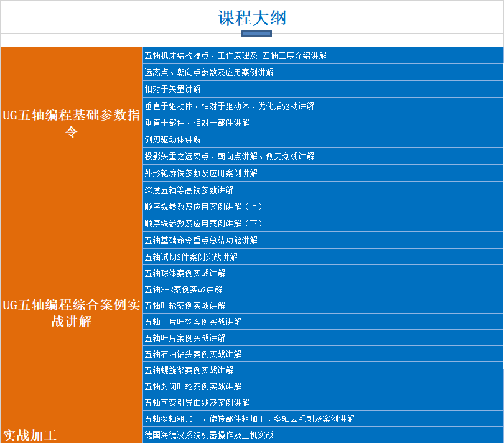Open the 五轴试切S件案例实战讲解 lesson
The height and width of the screenshot is (443, 504).
point(191,257)
